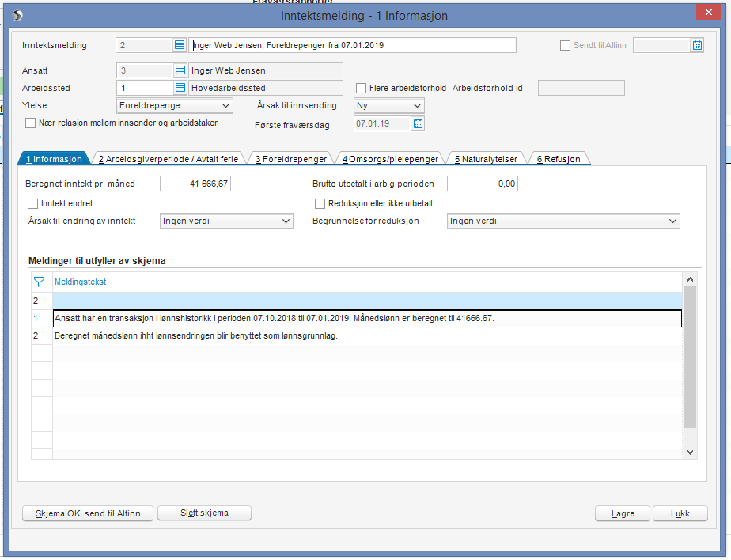Click scrollbar down arrow in messages list

click(691, 452)
